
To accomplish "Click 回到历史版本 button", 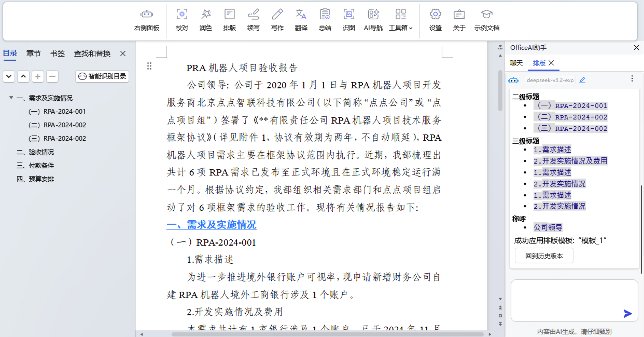I will coord(544,256).
